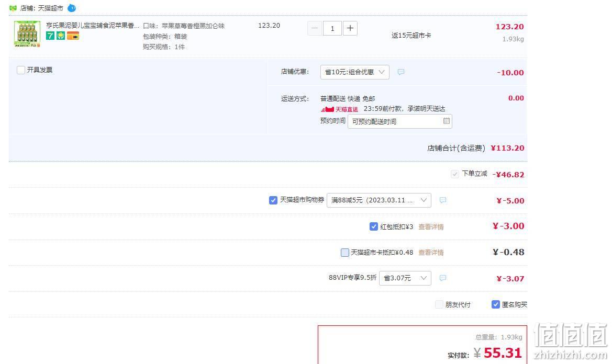The image size is (612, 364).
Task: Click the 店铺: 天猫超市 store name
Action: point(42,8)
